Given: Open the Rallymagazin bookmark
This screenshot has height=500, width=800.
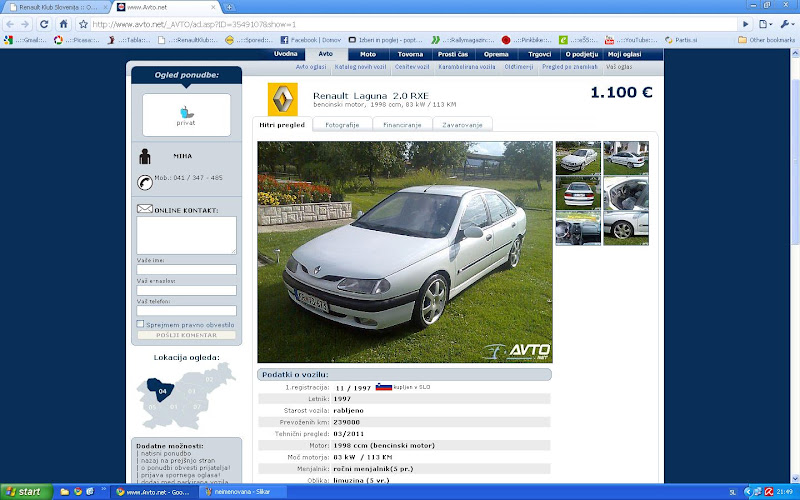Looking at the screenshot, I should [463, 40].
